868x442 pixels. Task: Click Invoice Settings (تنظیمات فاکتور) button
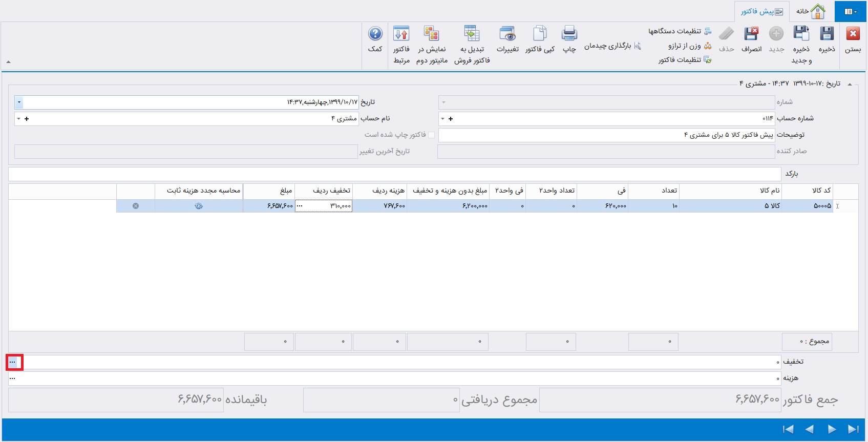[x=685, y=60]
